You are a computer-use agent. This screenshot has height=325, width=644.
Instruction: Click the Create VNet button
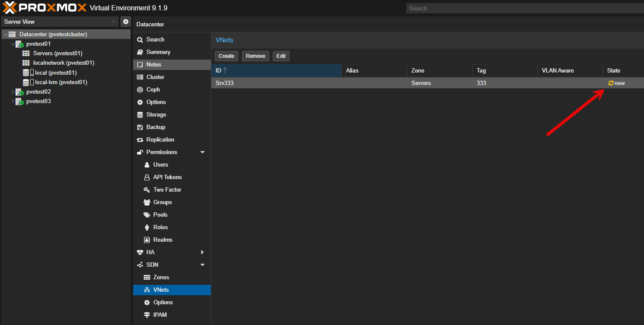click(x=226, y=56)
